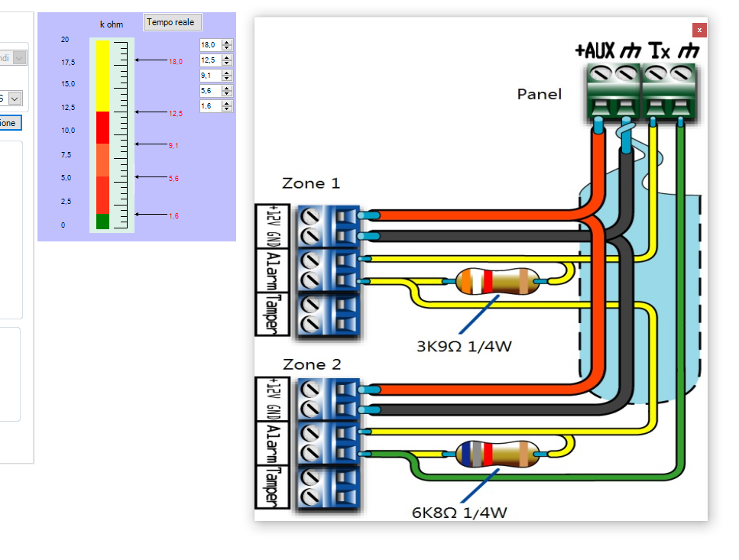Expand the lower combo box on left panel

pos(15,99)
